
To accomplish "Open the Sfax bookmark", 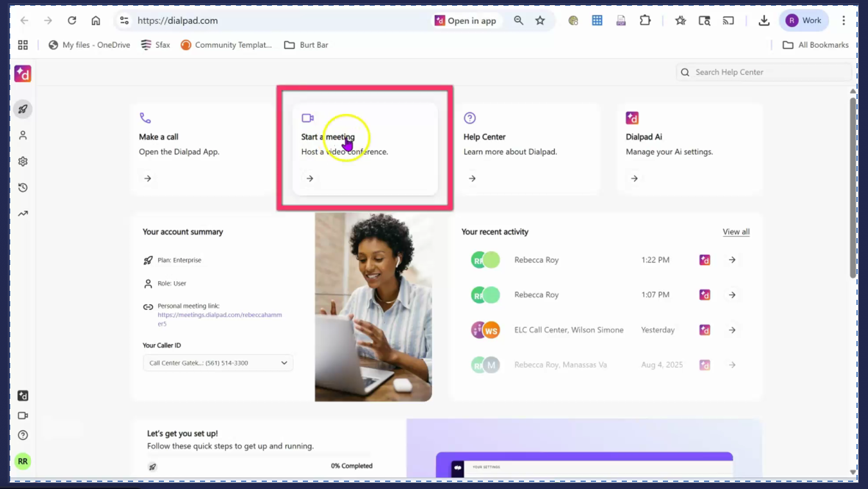I will click(156, 45).
